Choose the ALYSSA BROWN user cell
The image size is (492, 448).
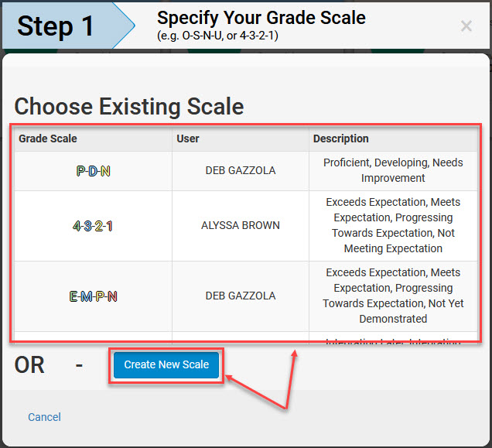pos(241,225)
